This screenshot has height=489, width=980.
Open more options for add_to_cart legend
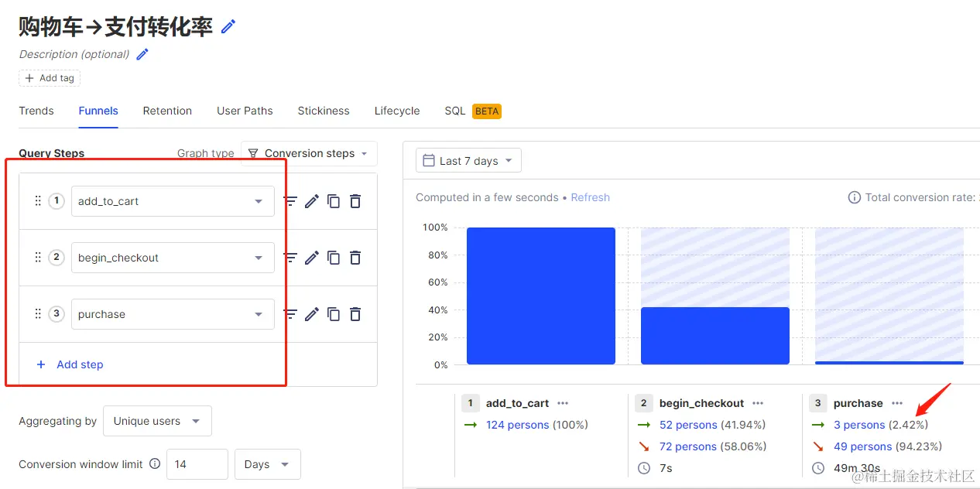(563, 403)
